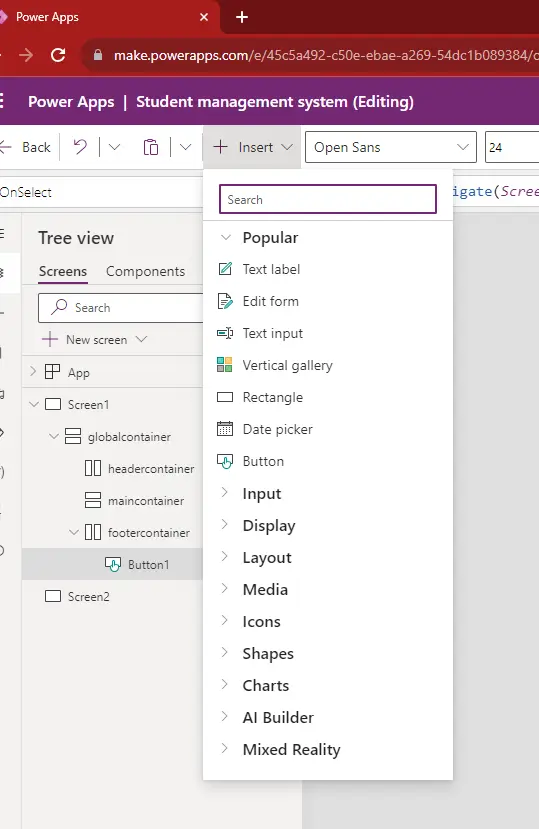Click the Screen1 screen icon in tree
539x829 pixels.
tap(53, 404)
